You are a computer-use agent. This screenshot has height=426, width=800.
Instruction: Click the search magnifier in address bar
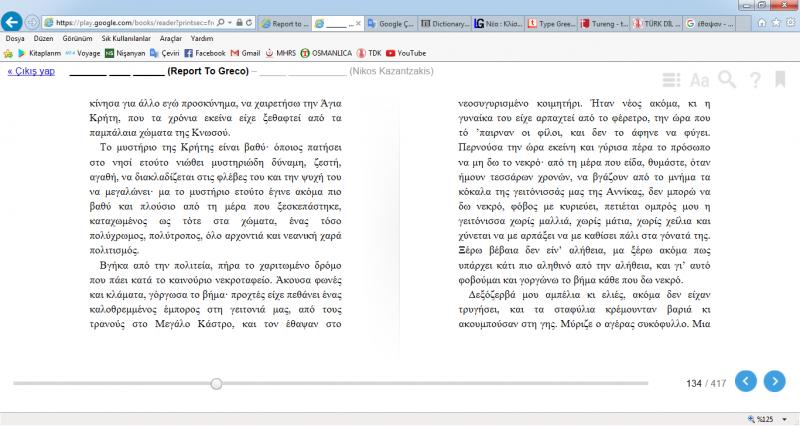(x=220, y=22)
